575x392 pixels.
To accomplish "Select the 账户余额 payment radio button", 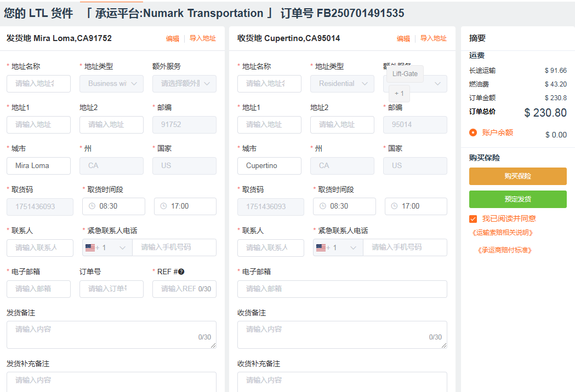I will point(473,132).
